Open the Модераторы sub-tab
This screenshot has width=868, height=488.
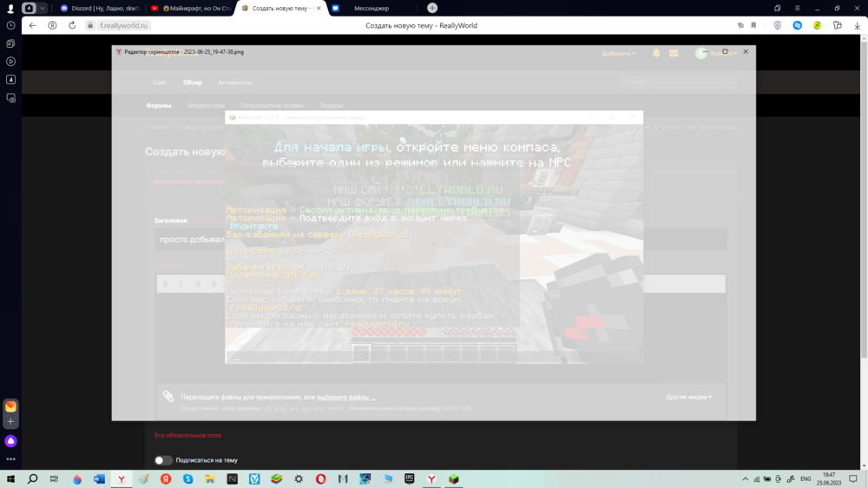coord(206,105)
